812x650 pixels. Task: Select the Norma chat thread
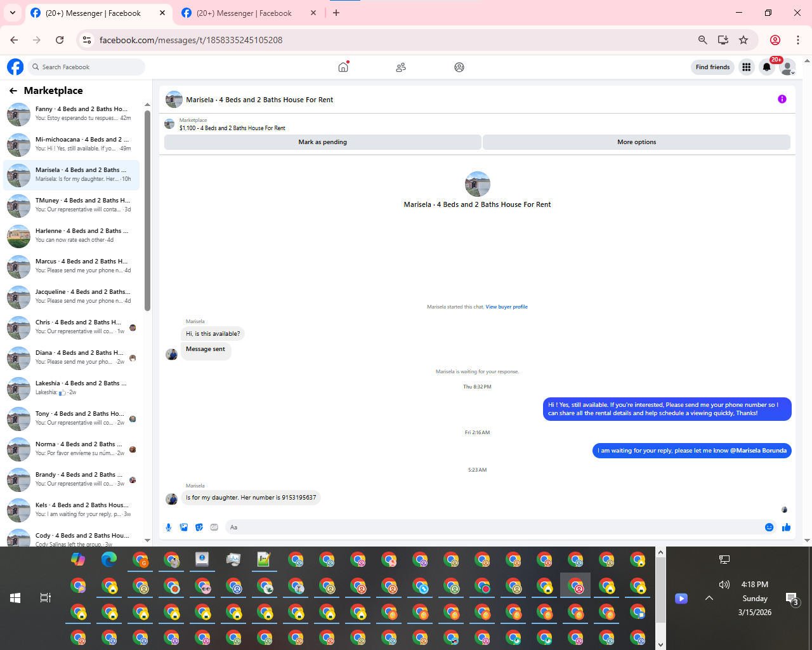(x=71, y=449)
